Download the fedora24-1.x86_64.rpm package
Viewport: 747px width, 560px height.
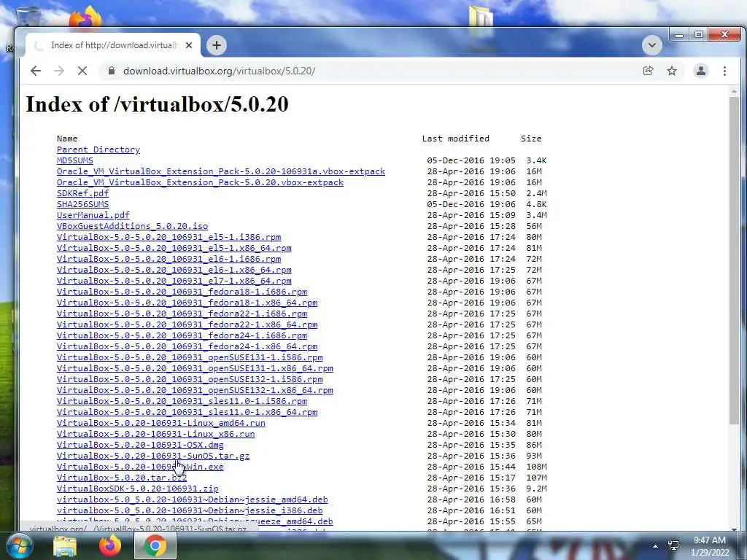pyautogui.click(x=187, y=346)
